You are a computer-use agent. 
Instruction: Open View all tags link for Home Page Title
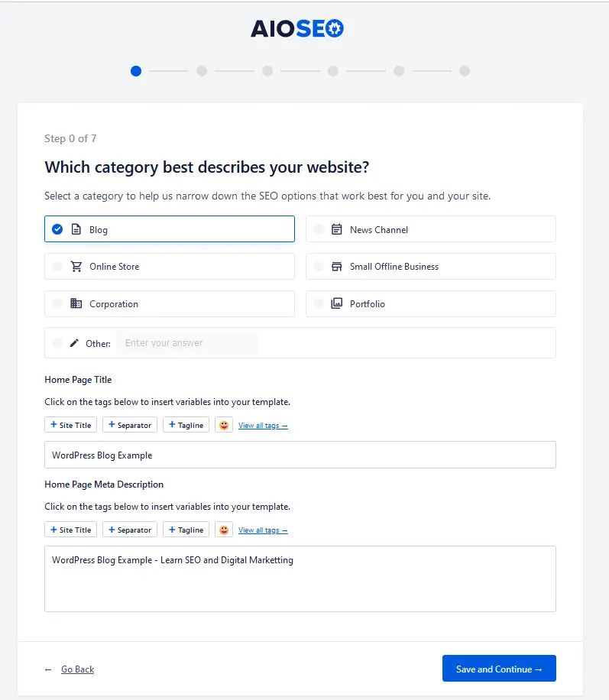(x=263, y=426)
